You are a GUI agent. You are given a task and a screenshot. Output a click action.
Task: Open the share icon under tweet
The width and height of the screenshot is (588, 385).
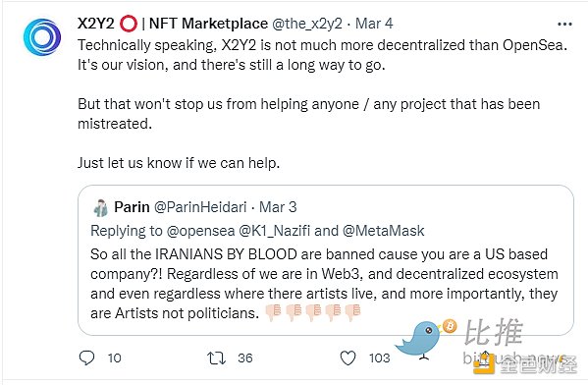point(485,358)
